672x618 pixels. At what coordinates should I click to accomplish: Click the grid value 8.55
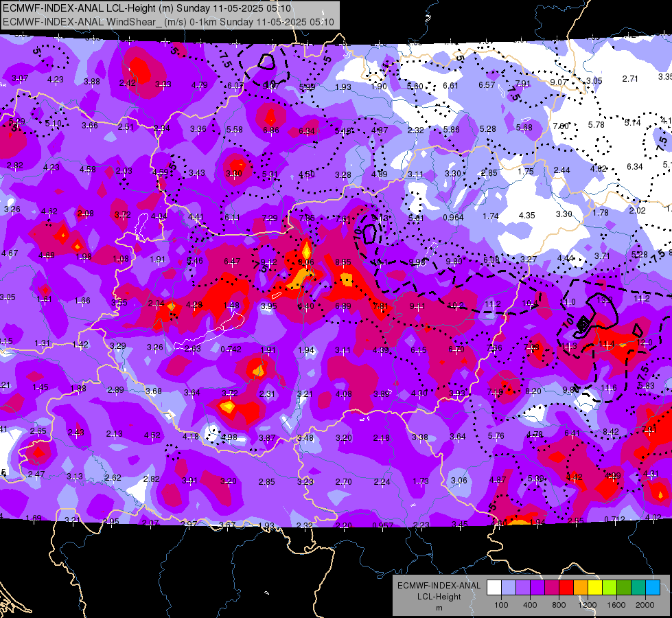(343, 262)
